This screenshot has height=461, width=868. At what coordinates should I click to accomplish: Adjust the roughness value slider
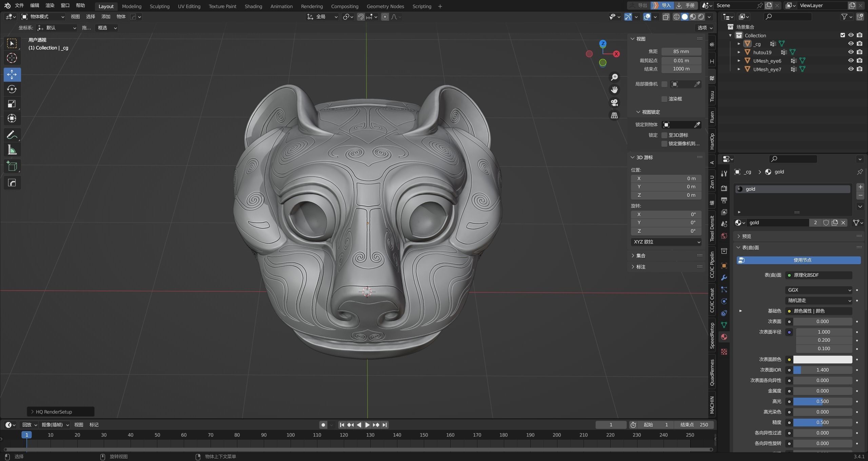[822, 422]
